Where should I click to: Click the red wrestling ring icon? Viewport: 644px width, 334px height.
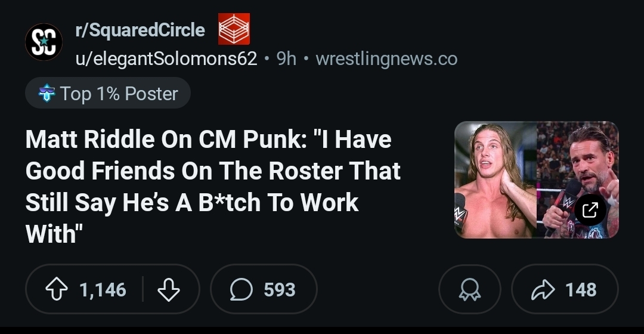(234, 29)
